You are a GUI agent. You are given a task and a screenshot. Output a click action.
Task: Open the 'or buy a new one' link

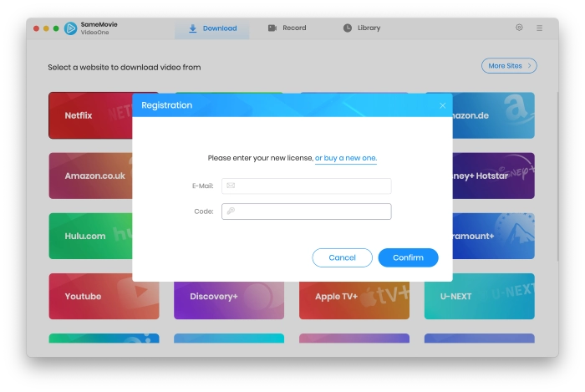tap(346, 158)
